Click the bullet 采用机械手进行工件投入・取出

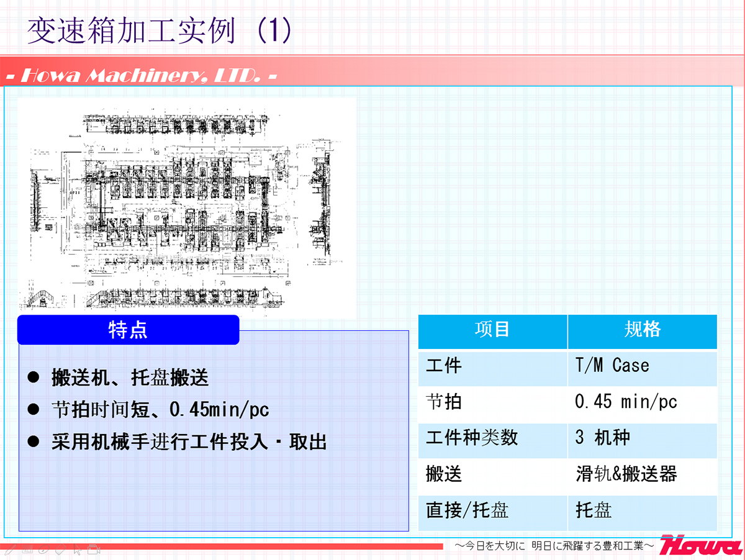click(189, 442)
